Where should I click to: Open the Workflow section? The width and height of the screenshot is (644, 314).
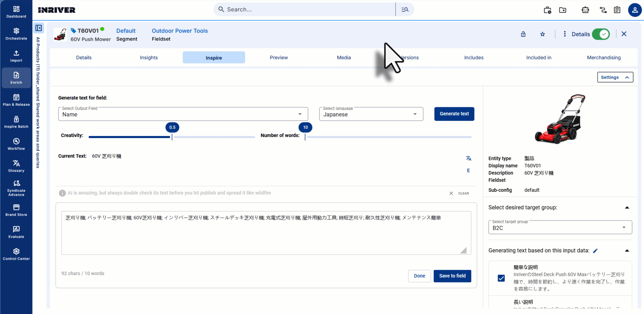(16, 144)
